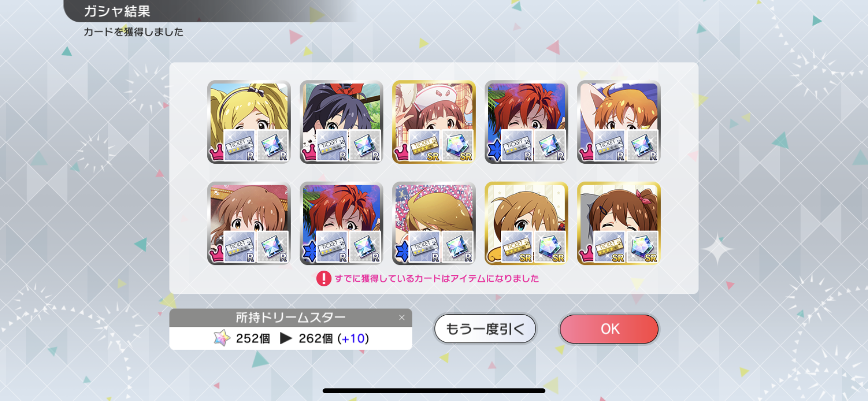Screen dimensions: 868x401
Task: Select the dark-haired girl with red ribbon card
Action: 341,122
